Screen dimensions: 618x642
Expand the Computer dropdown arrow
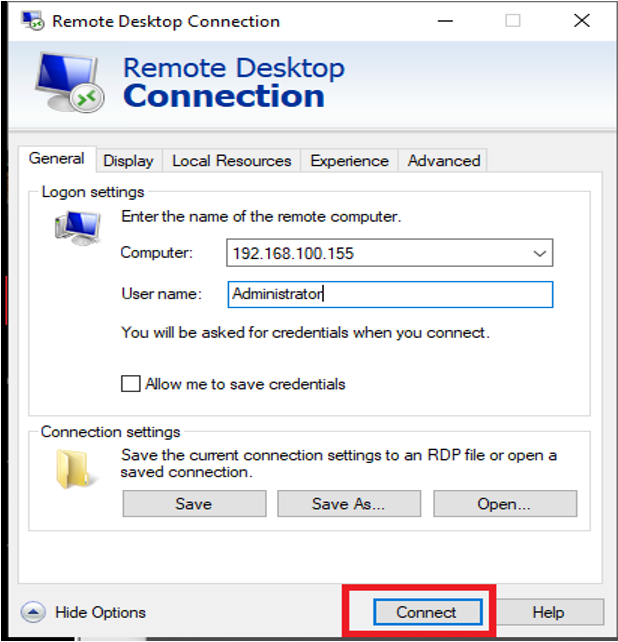click(x=539, y=253)
